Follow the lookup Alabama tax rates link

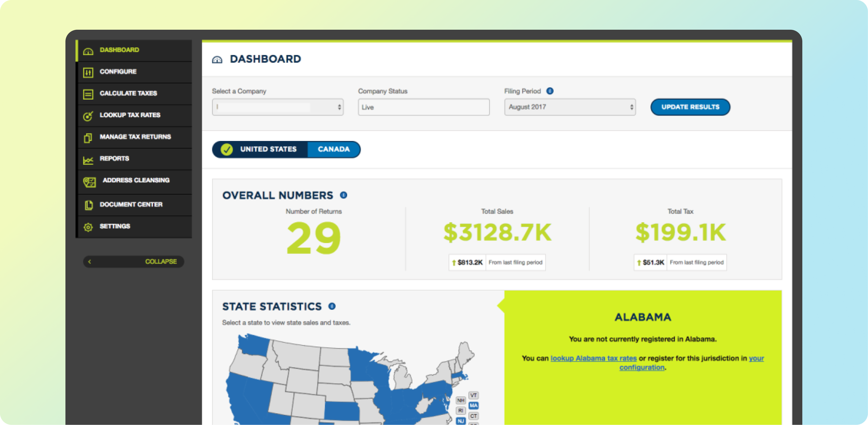click(x=593, y=358)
